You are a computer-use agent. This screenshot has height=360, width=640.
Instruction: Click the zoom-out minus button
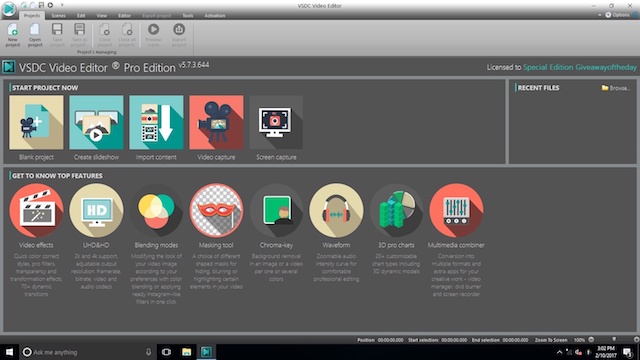point(591,340)
